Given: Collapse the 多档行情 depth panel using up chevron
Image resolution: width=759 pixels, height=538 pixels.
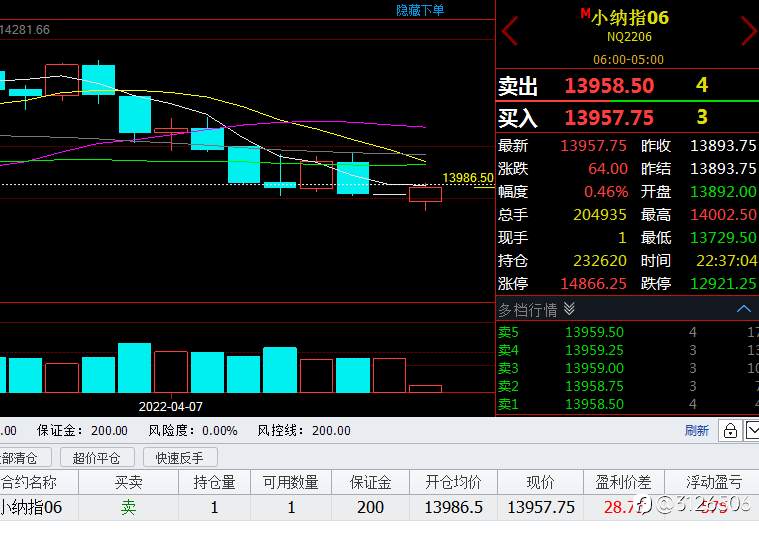Looking at the screenshot, I should pyautogui.click(x=744, y=308).
